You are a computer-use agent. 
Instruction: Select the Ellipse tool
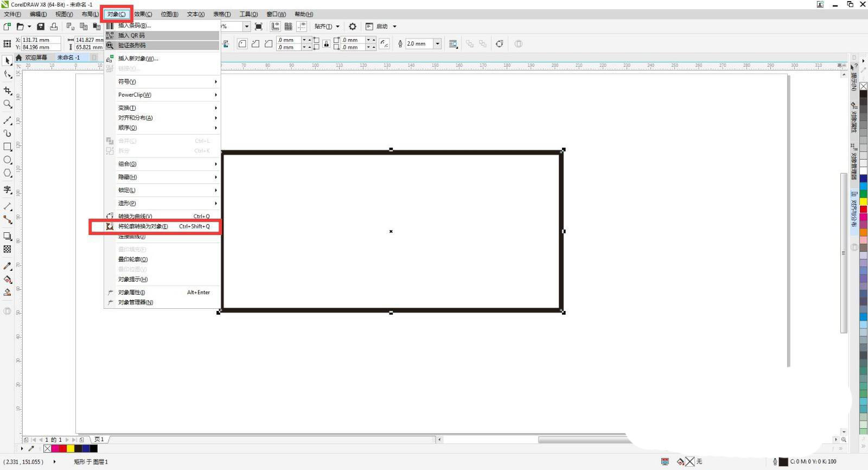[x=8, y=160]
